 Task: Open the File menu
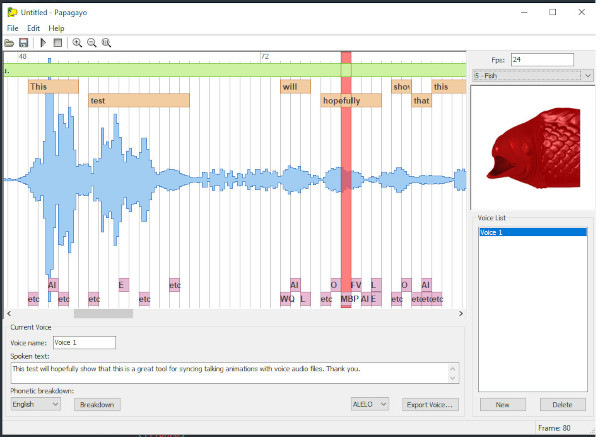pyautogui.click(x=13, y=28)
